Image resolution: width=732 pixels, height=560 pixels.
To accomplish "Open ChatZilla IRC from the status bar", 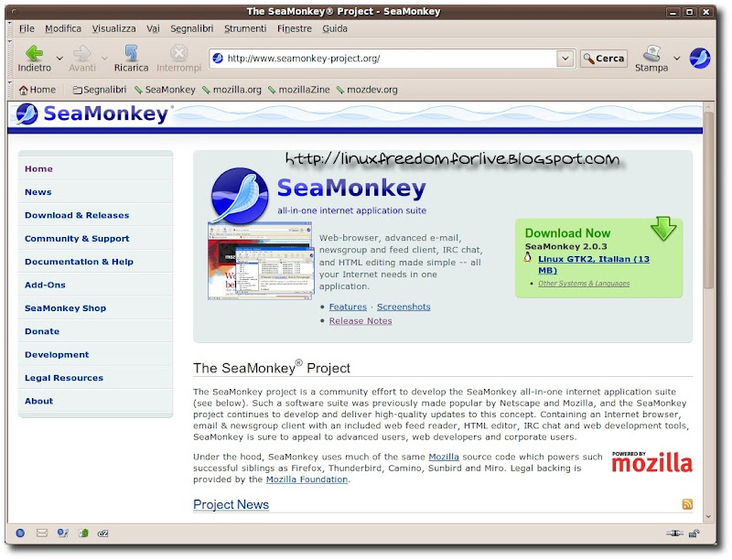I will 103,533.
